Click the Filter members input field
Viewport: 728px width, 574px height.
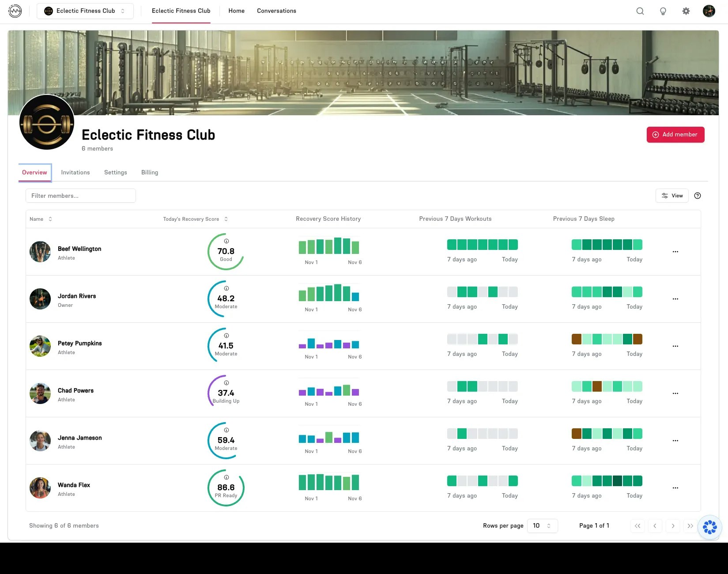pos(81,196)
